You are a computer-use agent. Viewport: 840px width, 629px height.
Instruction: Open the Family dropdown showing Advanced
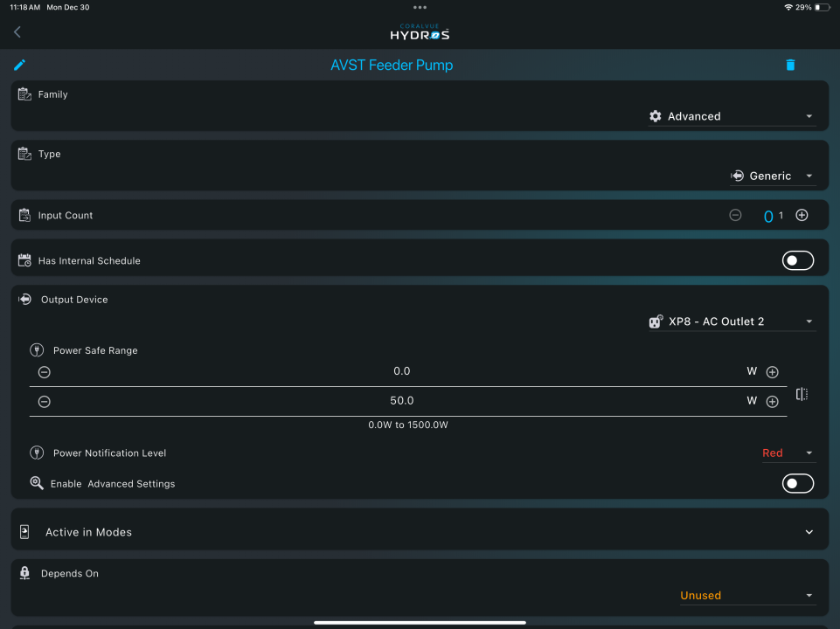point(732,116)
